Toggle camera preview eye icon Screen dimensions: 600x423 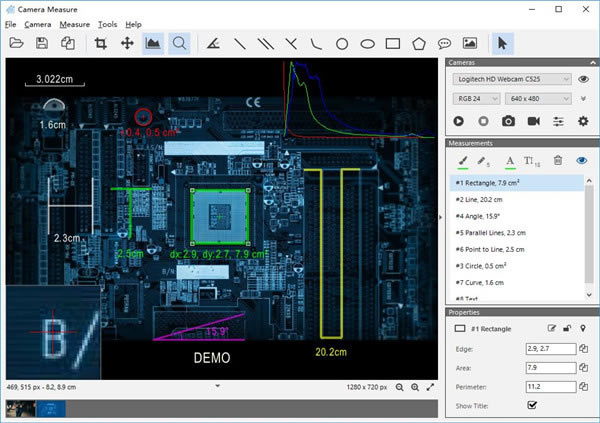[583, 78]
